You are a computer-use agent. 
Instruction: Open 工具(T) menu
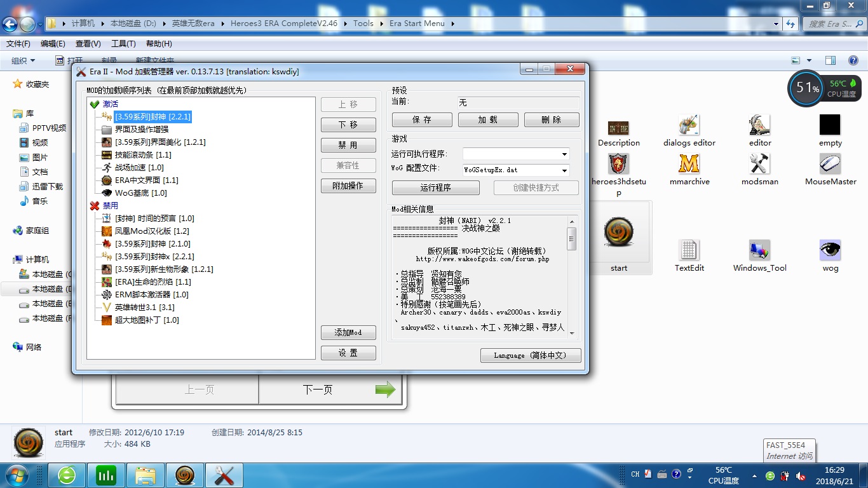click(x=123, y=44)
